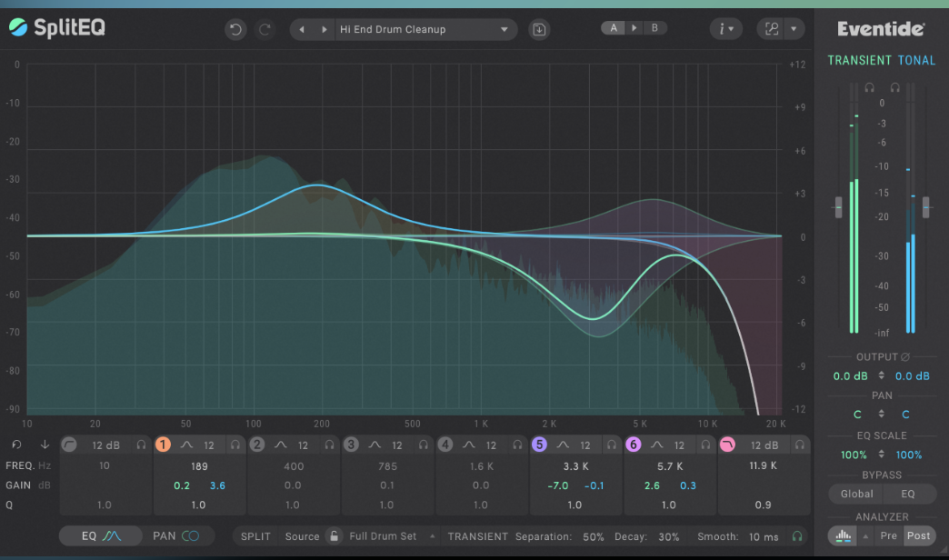
Task: Solo the low cut band headphone
Action: coord(141,445)
